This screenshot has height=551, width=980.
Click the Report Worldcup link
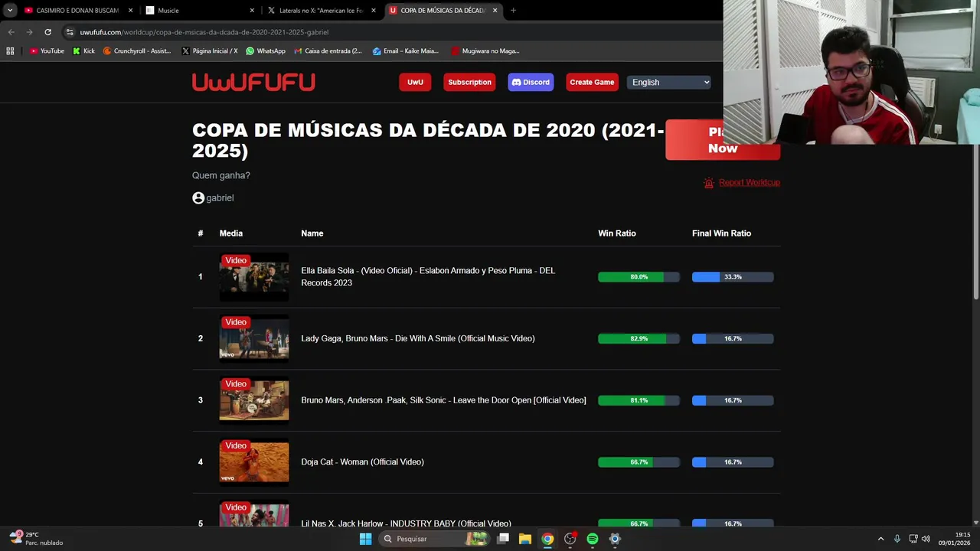[x=749, y=183]
